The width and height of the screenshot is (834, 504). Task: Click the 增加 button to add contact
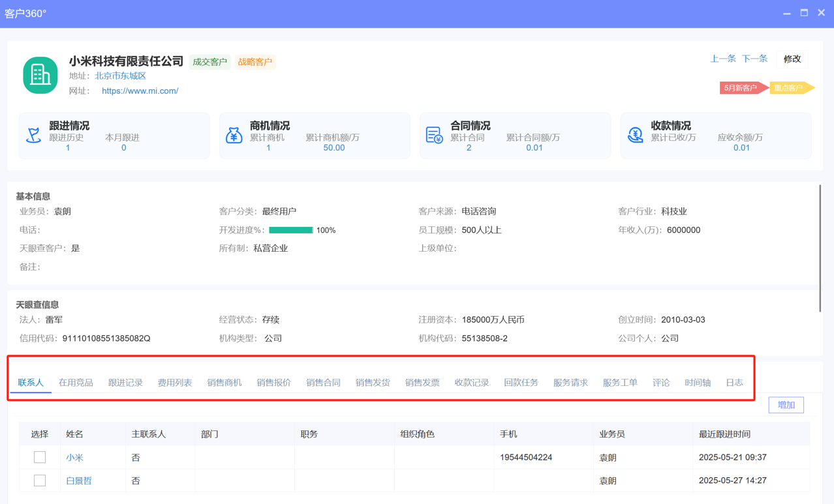(786, 405)
